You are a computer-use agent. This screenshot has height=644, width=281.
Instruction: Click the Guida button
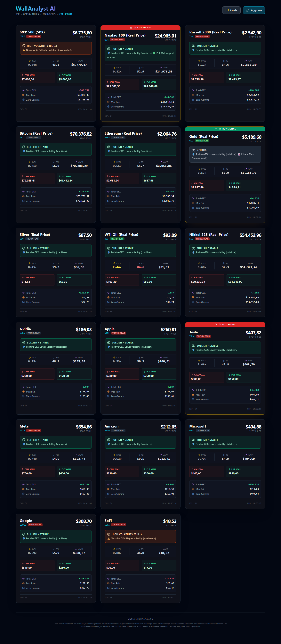[x=231, y=10]
